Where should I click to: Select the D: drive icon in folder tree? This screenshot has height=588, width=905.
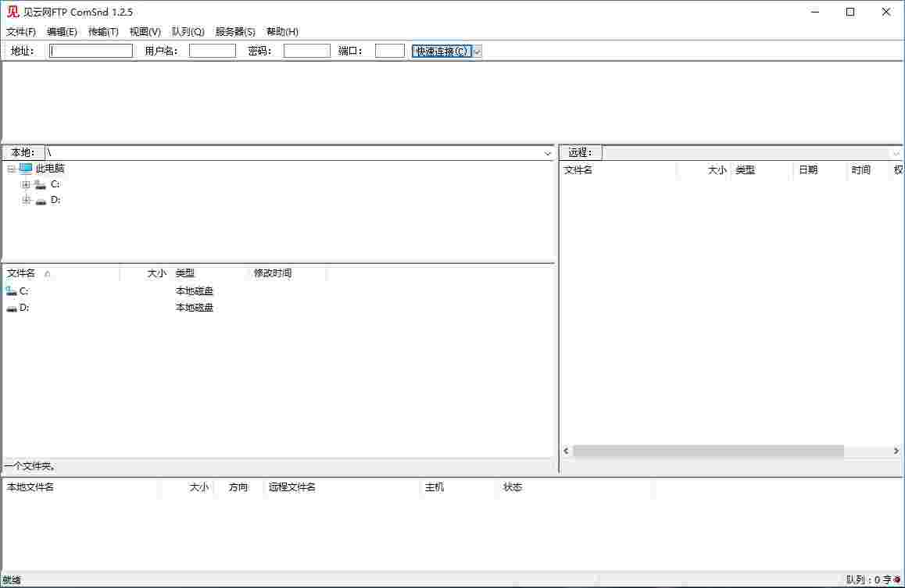click(x=41, y=201)
